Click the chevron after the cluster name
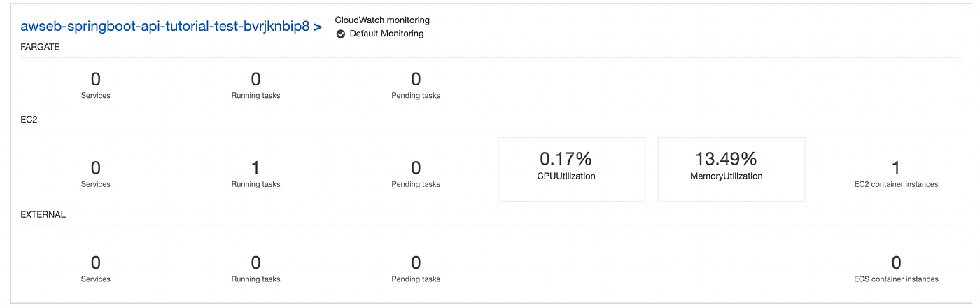 click(x=318, y=28)
